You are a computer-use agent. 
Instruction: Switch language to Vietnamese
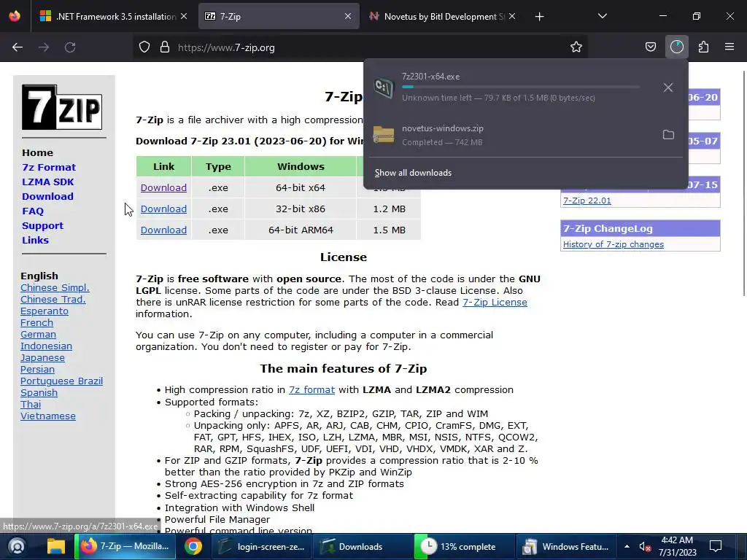coord(48,416)
